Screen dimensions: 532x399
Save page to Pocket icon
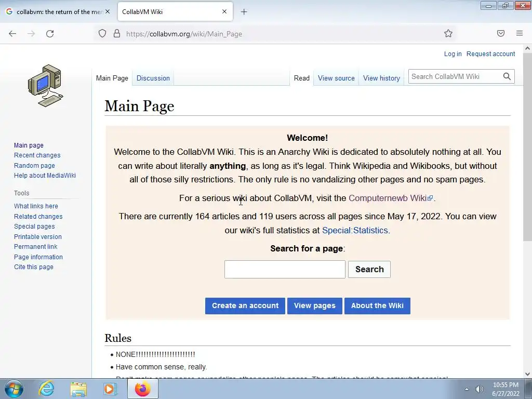click(x=501, y=33)
